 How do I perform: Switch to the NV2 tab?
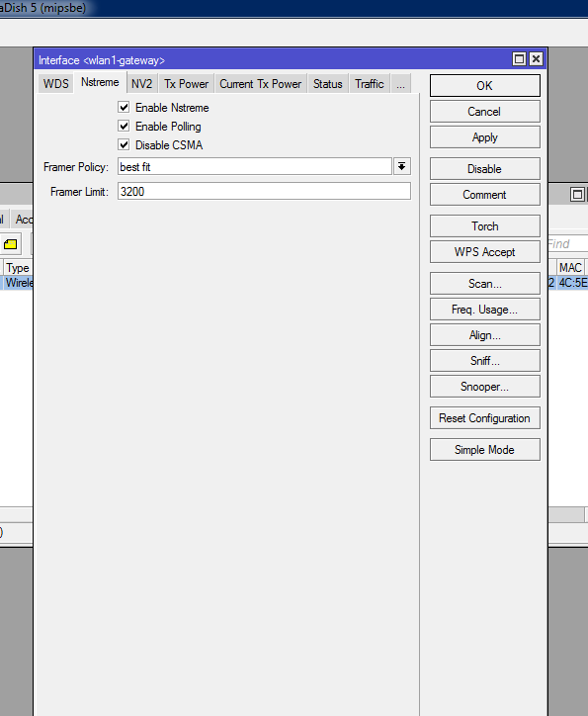coord(142,84)
